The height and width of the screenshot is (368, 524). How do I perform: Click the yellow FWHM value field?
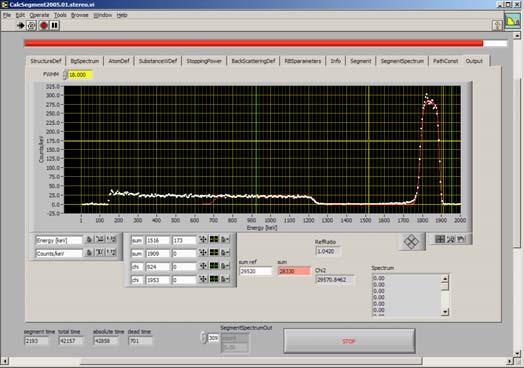pyautogui.click(x=80, y=75)
